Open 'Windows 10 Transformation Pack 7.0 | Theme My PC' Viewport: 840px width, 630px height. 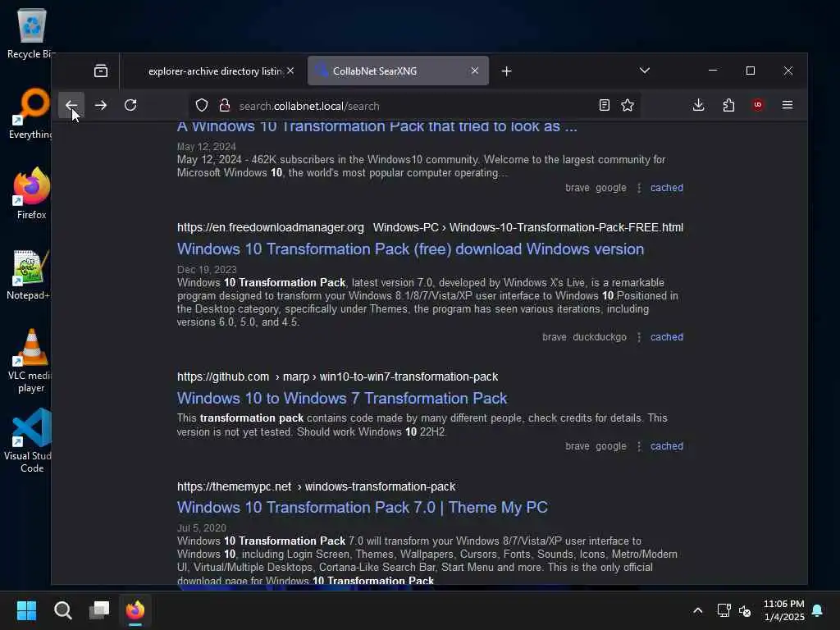point(362,507)
